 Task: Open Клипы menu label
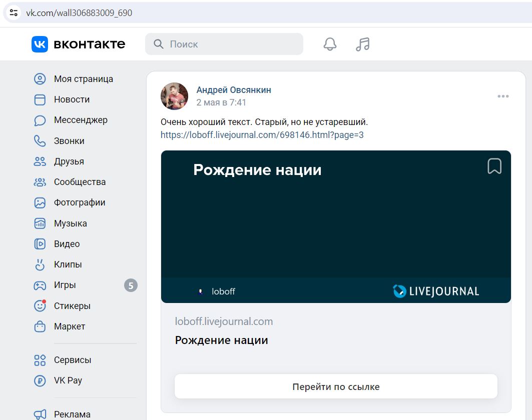pyautogui.click(x=68, y=264)
